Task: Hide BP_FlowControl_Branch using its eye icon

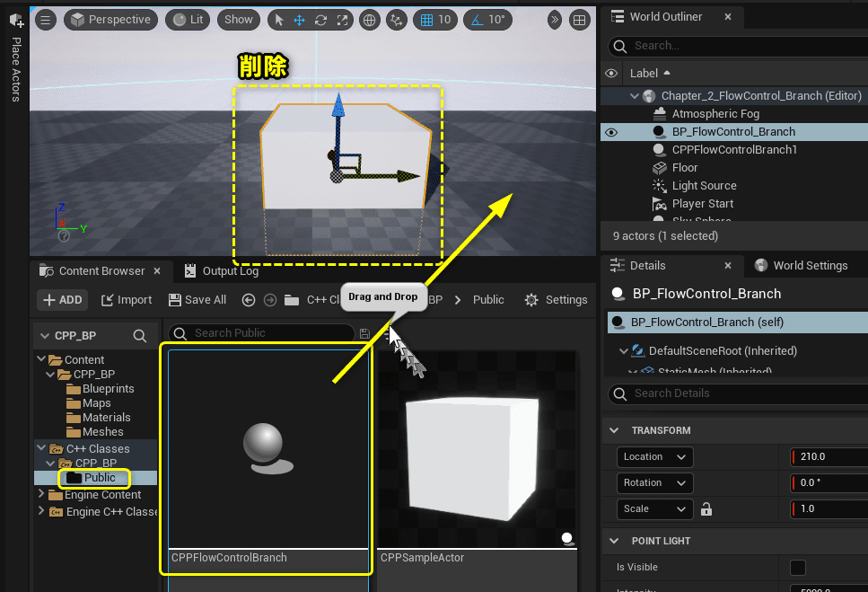Action: pyautogui.click(x=611, y=132)
